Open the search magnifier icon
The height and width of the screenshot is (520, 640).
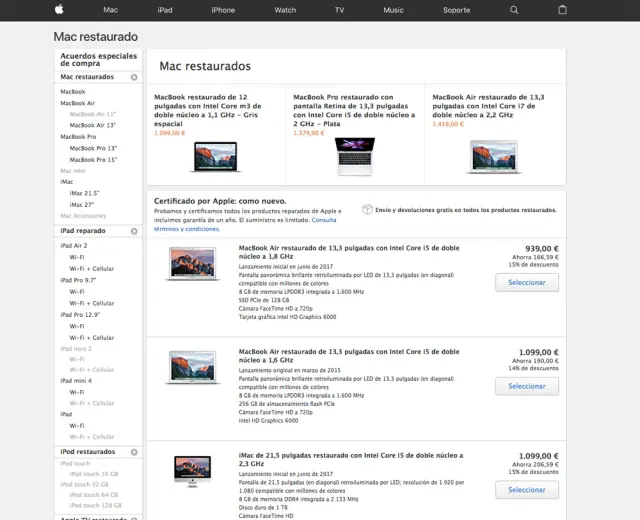514,10
